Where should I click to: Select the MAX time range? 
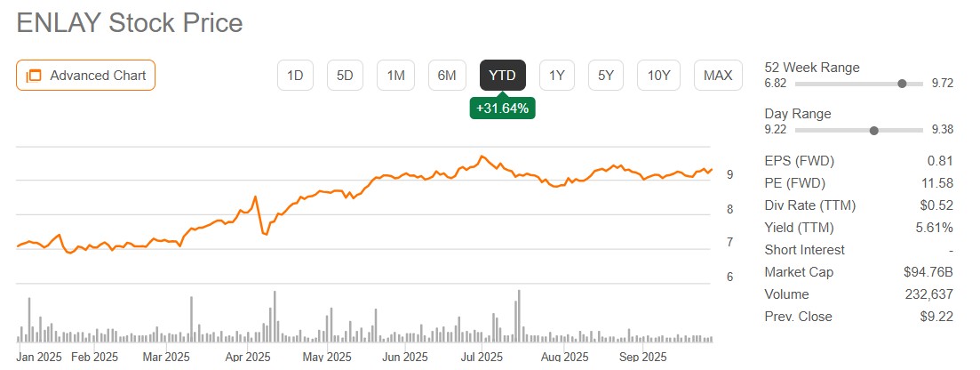pyautogui.click(x=718, y=76)
